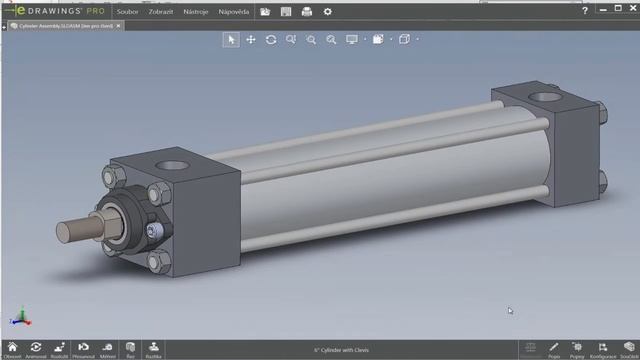Click the question mark help icon
Screen dimensions: 640x360
(x=585, y=11)
